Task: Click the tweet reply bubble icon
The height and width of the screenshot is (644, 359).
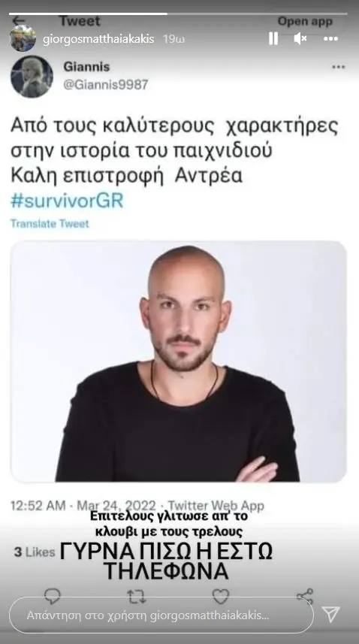Action: tap(52, 596)
